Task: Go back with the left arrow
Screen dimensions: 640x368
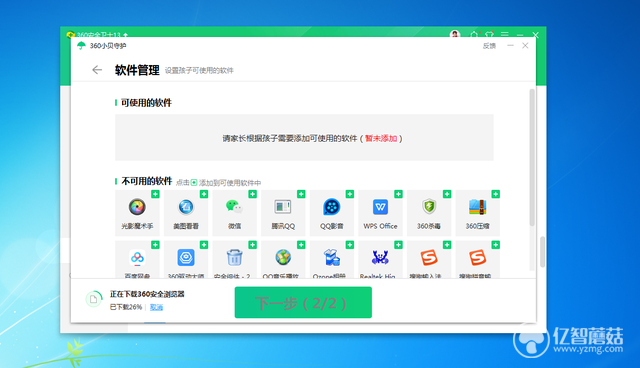Action: [x=97, y=70]
